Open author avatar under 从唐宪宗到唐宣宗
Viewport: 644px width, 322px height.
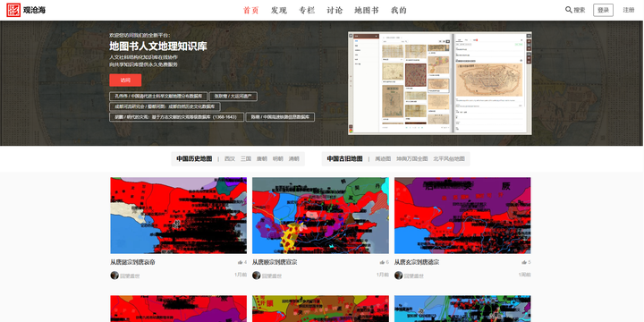click(257, 275)
